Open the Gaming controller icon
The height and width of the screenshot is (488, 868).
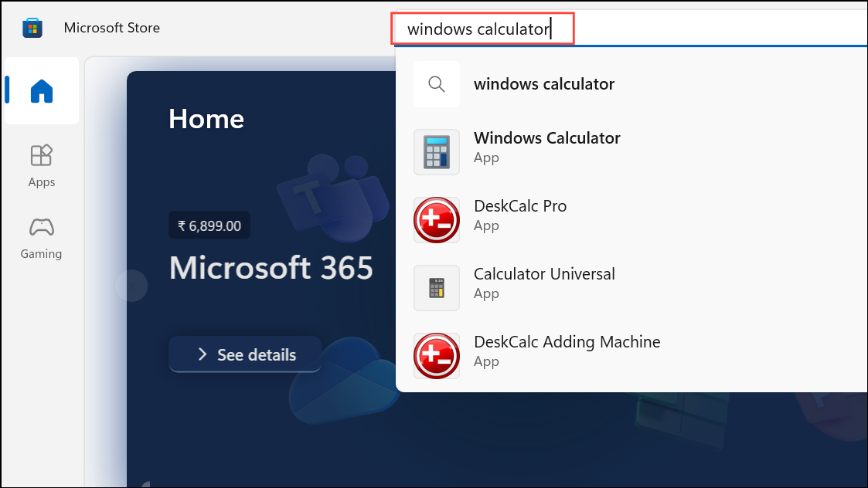click(41, 228)
